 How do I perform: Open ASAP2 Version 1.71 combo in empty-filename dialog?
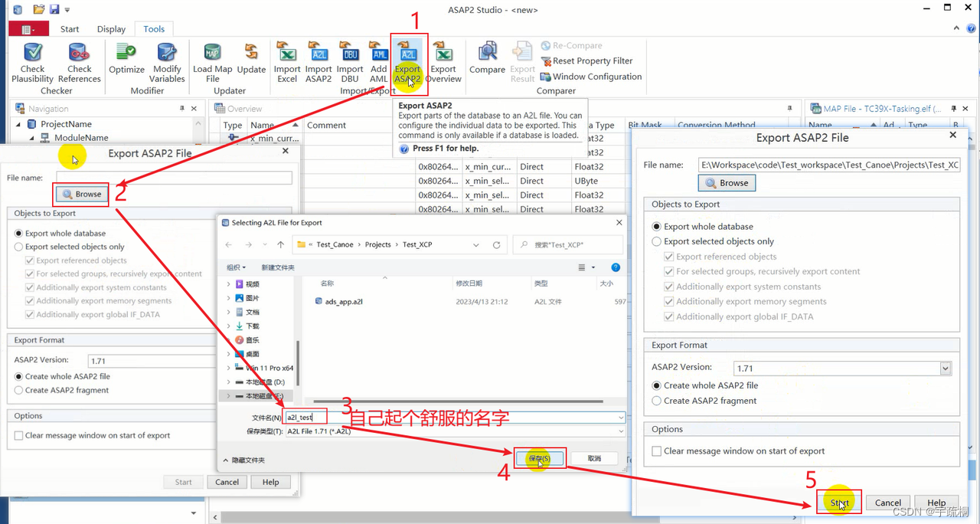153,361
